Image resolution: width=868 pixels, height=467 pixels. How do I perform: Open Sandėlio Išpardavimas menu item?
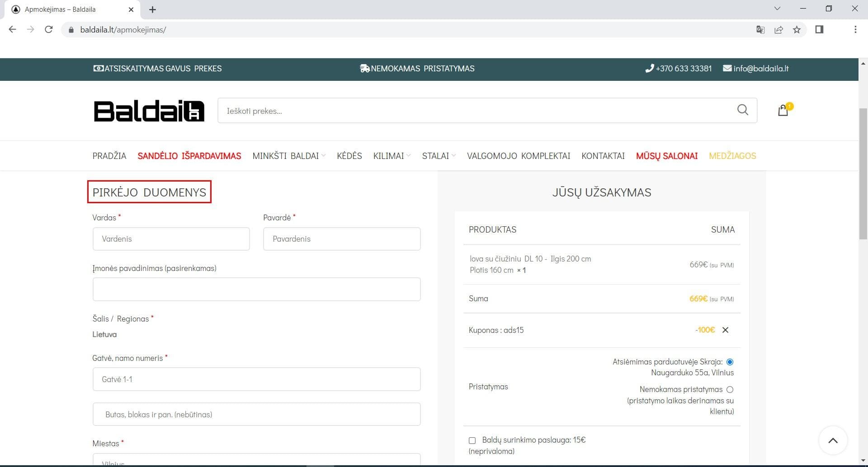click(x=189, y=156)
